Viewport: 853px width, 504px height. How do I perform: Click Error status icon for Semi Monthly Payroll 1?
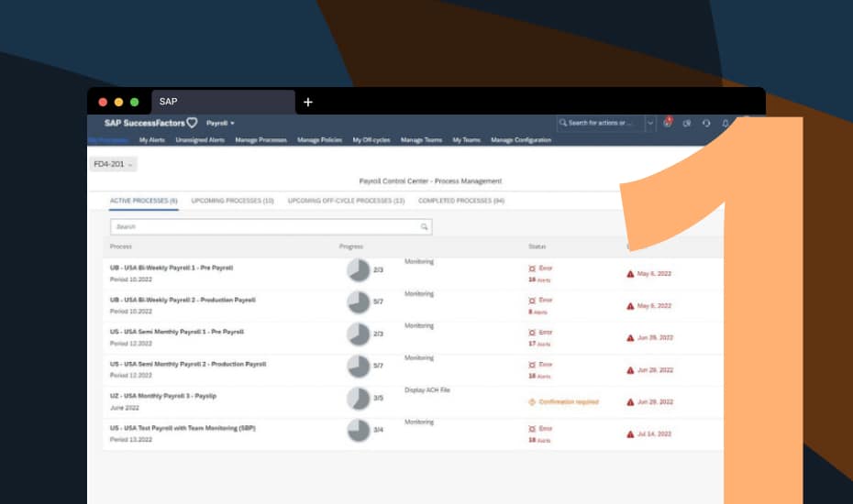click(x=532, y=333)
